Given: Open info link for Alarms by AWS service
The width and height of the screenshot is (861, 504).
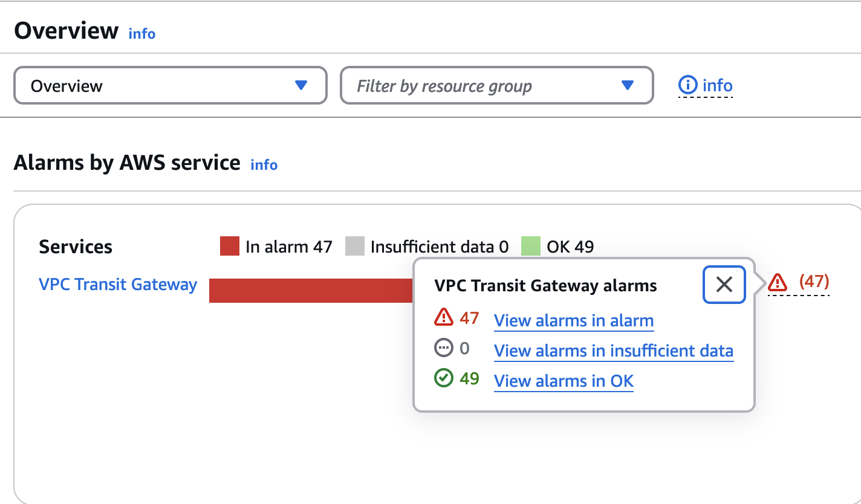Looking at the screenshot, I should pos(264,165).
